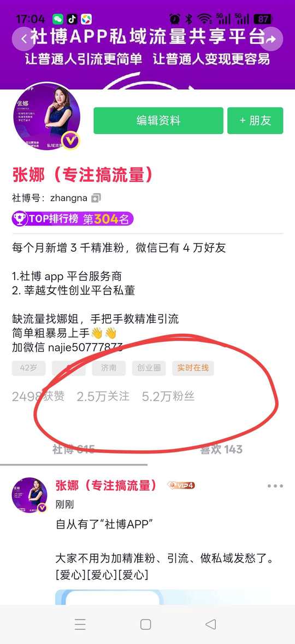Tap the 实时在线 status tag
Screen dimensions: 295x644
pos(193,368)
